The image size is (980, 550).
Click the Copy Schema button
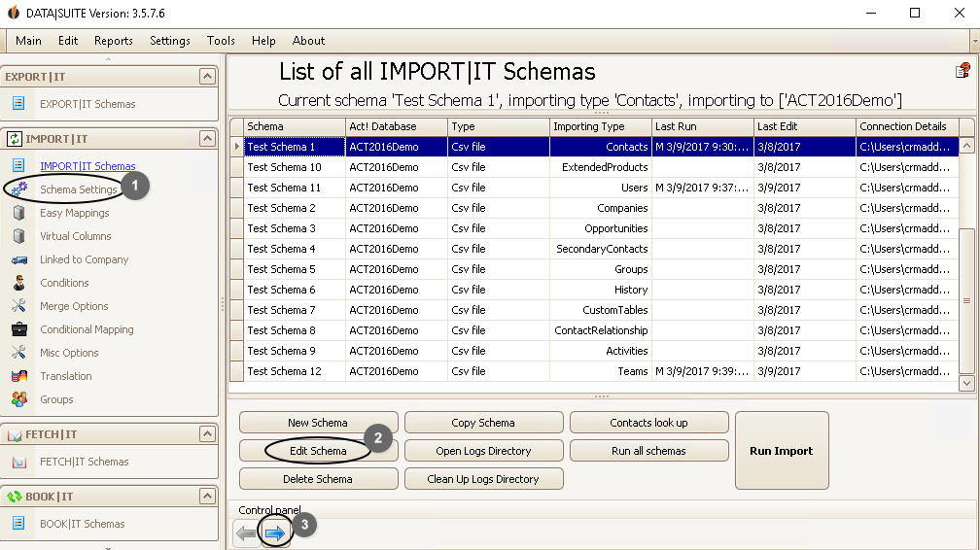(484, 423)
